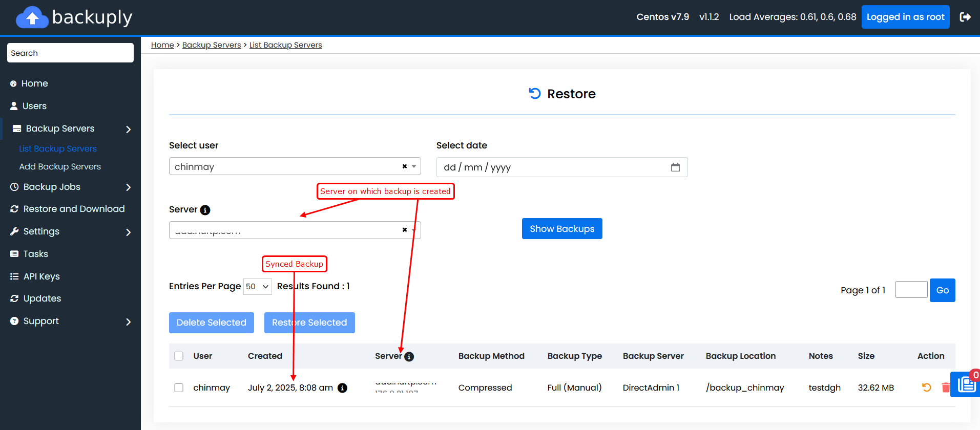Check the chinmay backup row checkbox
This screenshot has width=980, height=430.
(x=179, y=388)
